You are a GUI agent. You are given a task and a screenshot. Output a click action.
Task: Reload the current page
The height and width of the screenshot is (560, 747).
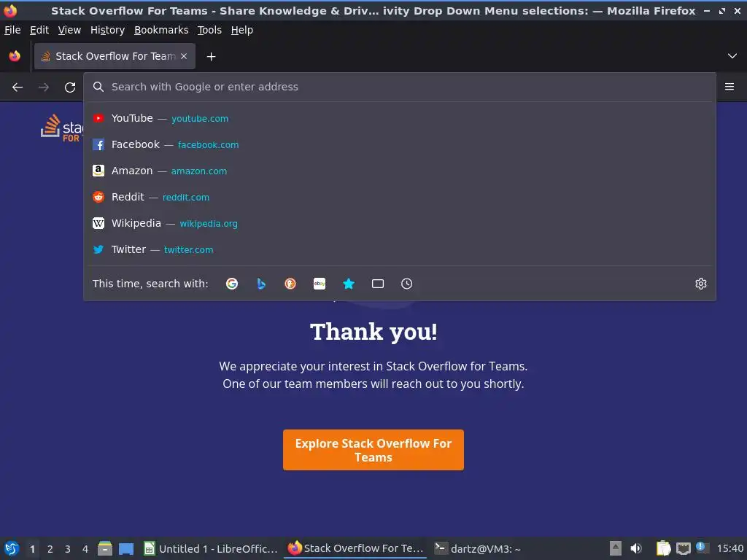70,87
